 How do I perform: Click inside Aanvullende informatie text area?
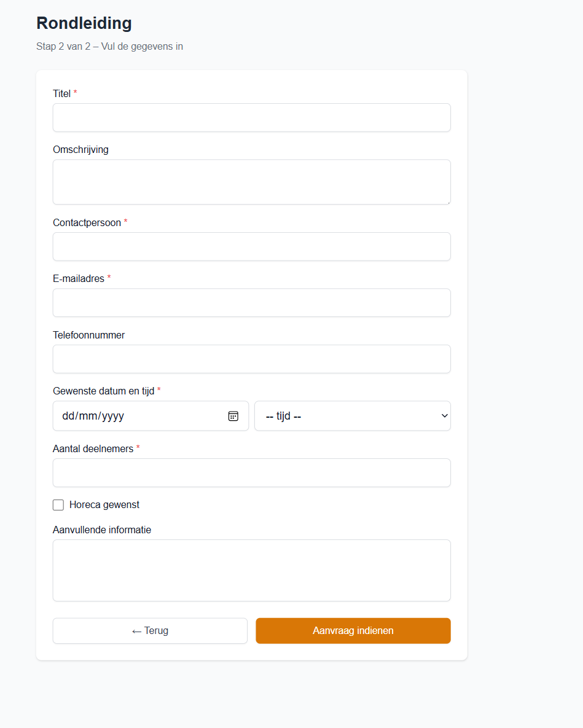251,570
